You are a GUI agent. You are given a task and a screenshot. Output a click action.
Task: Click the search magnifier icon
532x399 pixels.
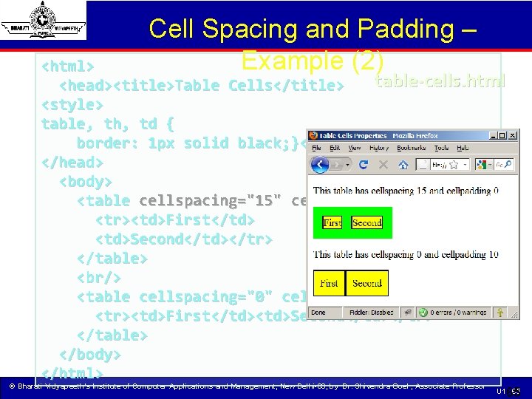508,165
